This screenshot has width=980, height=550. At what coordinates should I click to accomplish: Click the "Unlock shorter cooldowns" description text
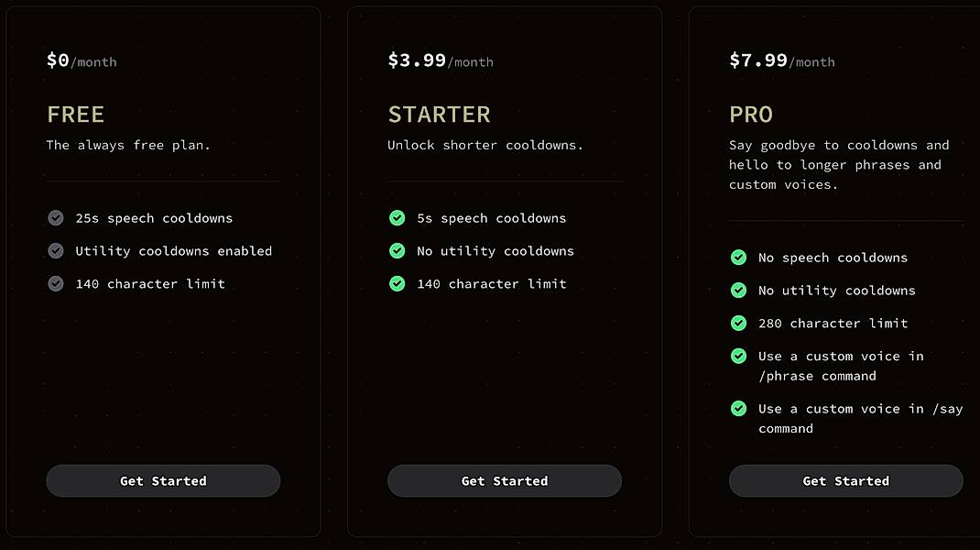point(488,145)
